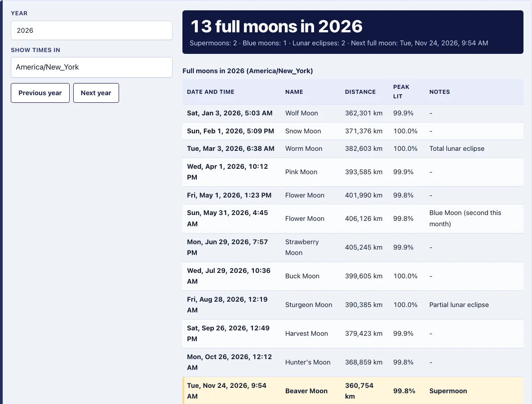532x404 pixels.
Task: Select the Worm Moon name cell
Action: pos(304,149)
